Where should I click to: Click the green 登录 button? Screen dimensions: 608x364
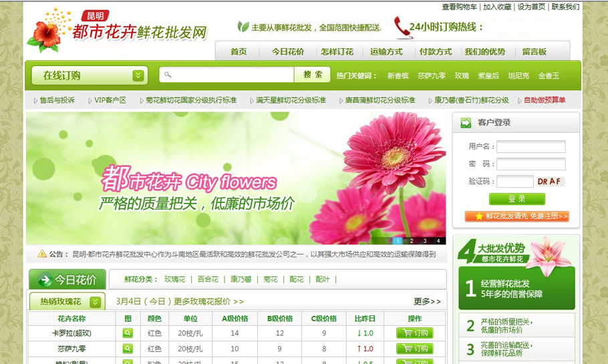[516, 199]
